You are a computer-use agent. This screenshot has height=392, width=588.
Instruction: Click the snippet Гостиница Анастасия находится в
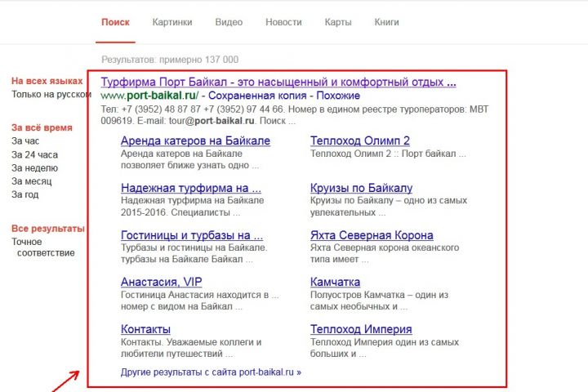pyautogui.click(x=200, y=301)
